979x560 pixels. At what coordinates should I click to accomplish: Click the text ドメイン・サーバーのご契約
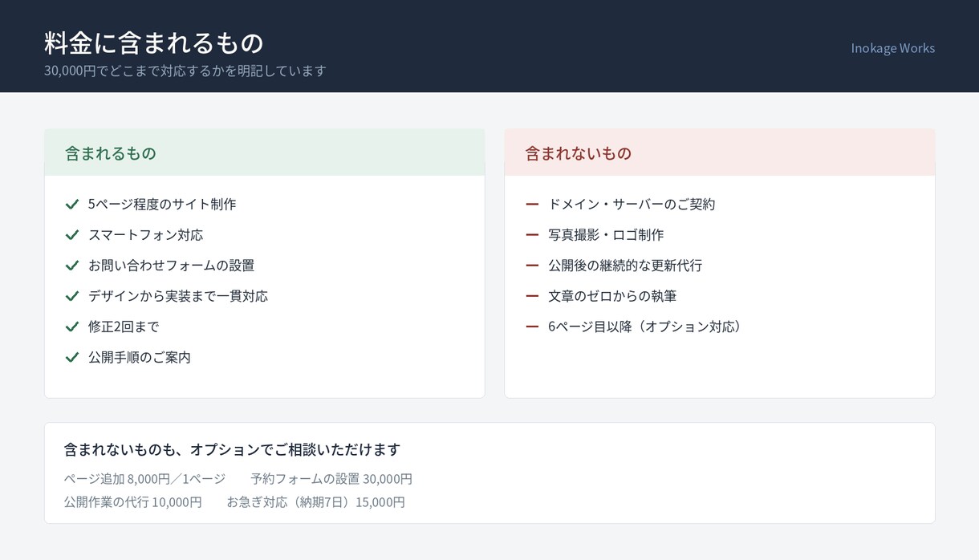[x=632, y=204]
